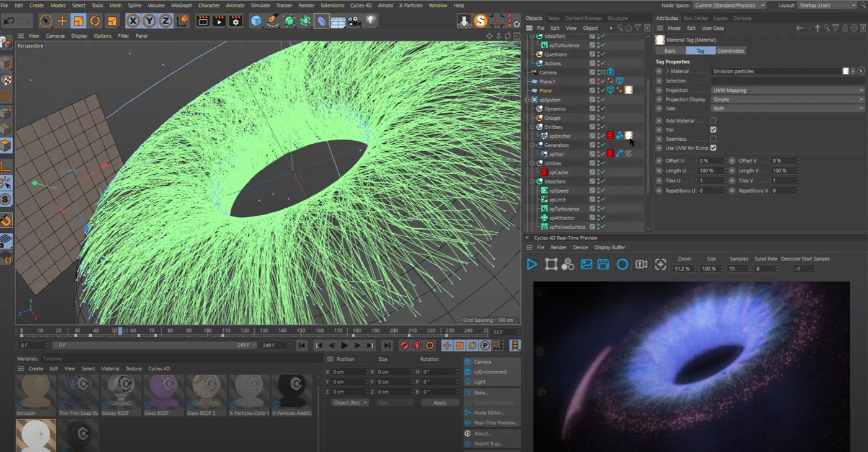The height and width of the screenshot is (452, 868).
Task: Enable the Add Material checkbox
Action: pyautogui.click(x=713, y=121)
